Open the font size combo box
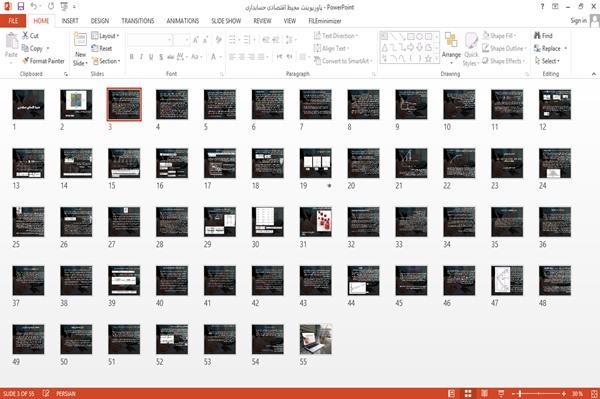 coord(181,40)
